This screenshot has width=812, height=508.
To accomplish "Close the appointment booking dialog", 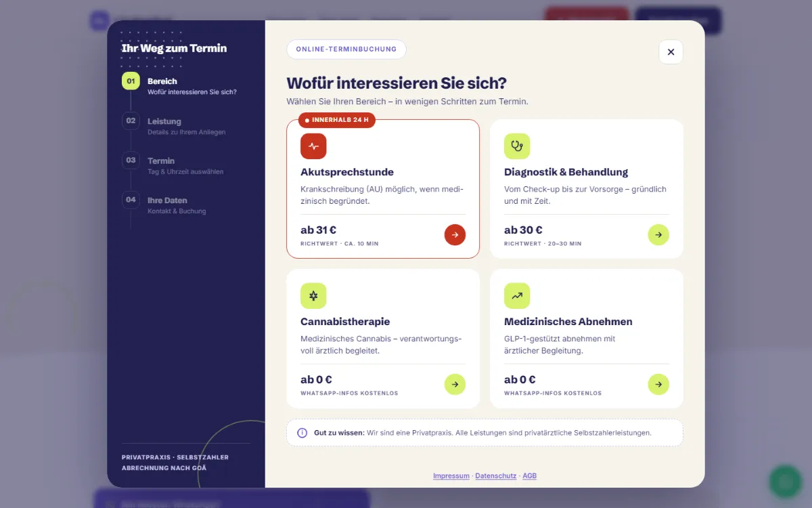I will click(x=671, y=51).
